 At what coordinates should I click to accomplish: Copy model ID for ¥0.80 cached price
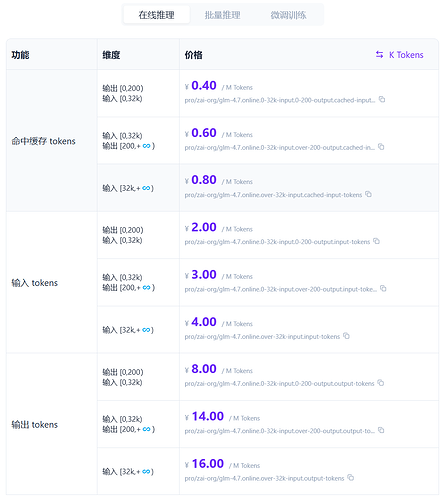point(368,194)
